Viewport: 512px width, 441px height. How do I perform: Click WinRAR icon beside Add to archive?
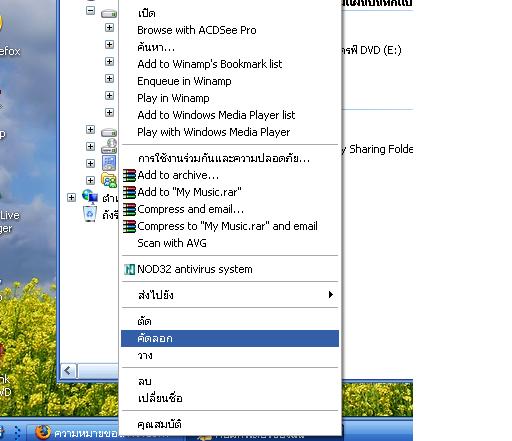129,175
